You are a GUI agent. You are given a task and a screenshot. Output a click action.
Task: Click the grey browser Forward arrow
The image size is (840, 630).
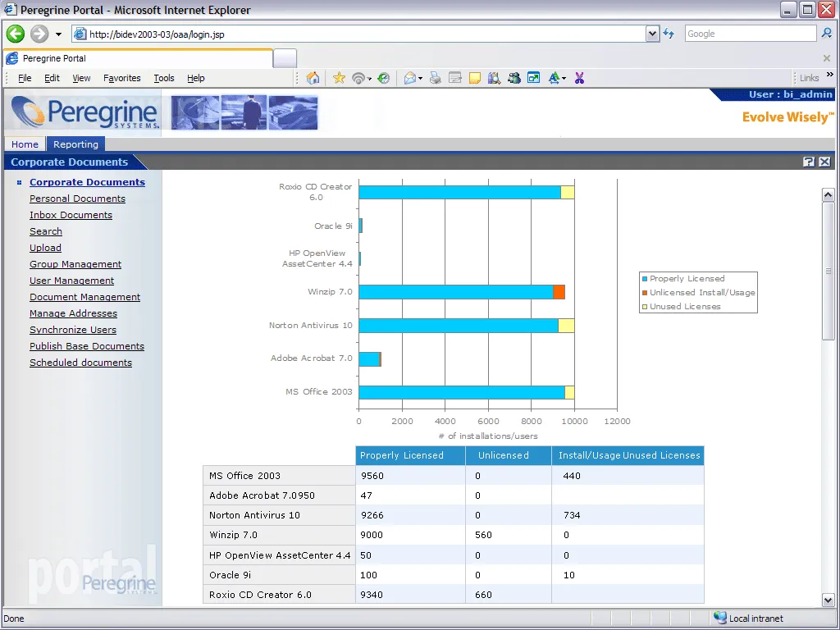[x=39, y=34]
